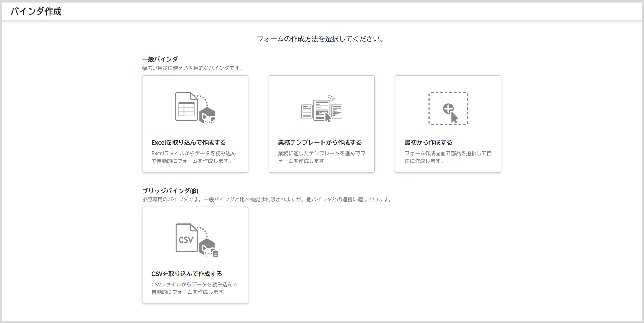The height and width of the screenshot is (323, 644).
Task: Click the "フォームの作成方法を選択してください。" instruction text
Action: tap(321, 39)
